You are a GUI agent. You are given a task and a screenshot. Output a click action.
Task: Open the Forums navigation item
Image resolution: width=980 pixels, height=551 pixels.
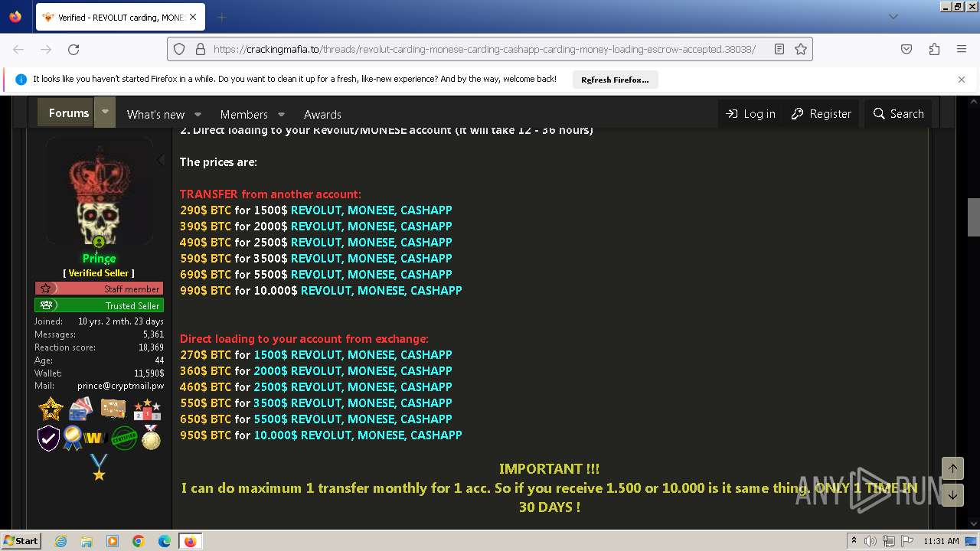pyautogui.click(x=69, y=112)
